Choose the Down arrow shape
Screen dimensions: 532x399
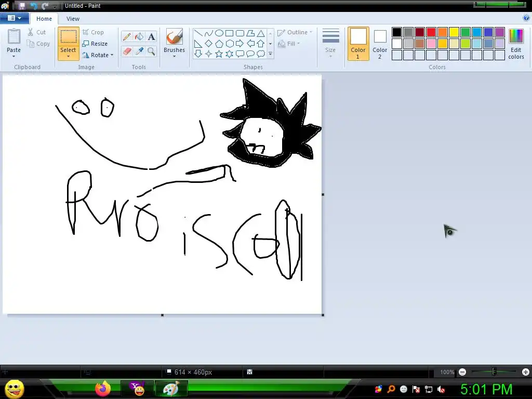click(198, 54)
